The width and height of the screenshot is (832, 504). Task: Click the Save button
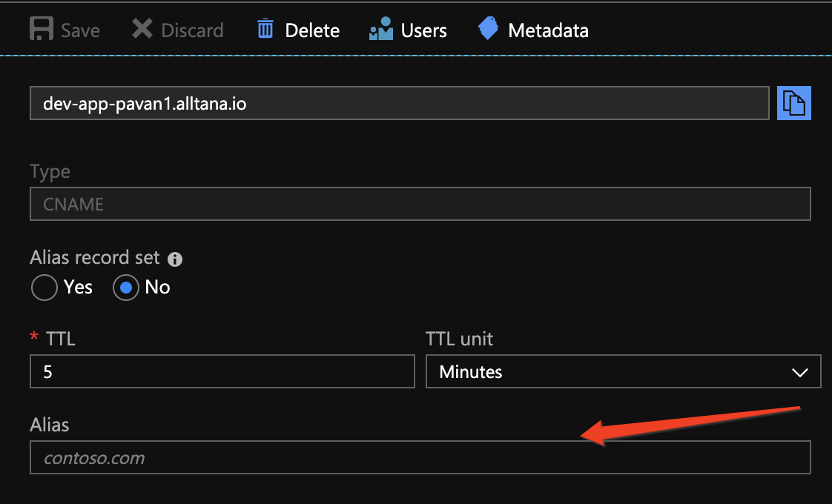click(65, 29)
